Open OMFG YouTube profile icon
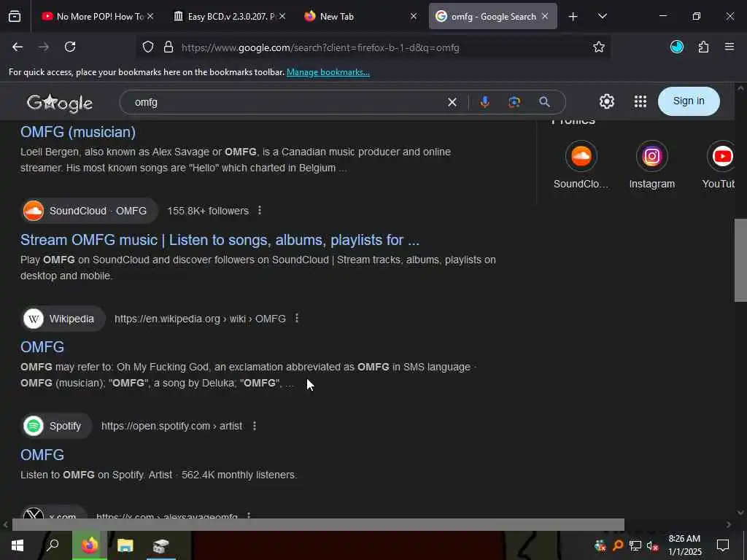 [x=721, y=156]
